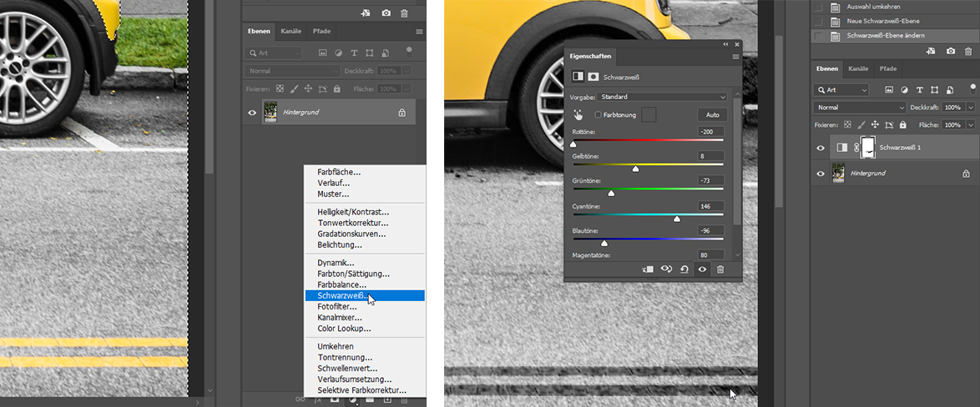The width and height of the screenshot is (980, 407).
Task: Click lock-all padlock beside Fixieren, left screenshot
Action: click(337, 88)
